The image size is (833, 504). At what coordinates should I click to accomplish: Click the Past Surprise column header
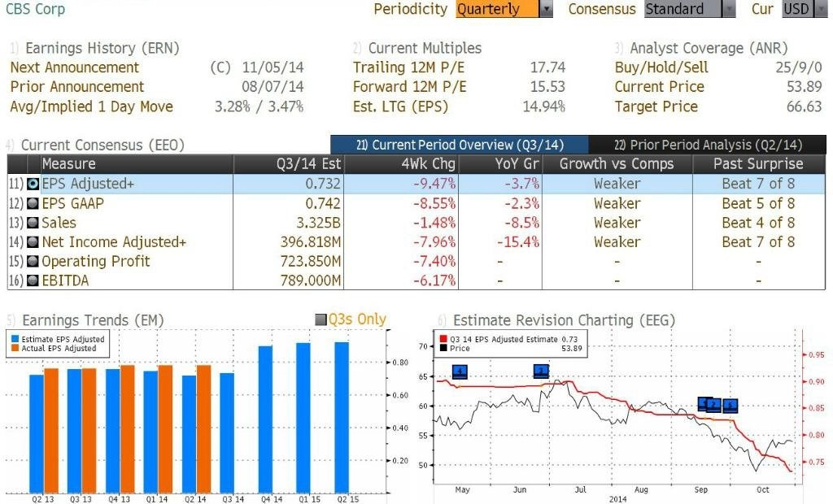pos(758,163)
